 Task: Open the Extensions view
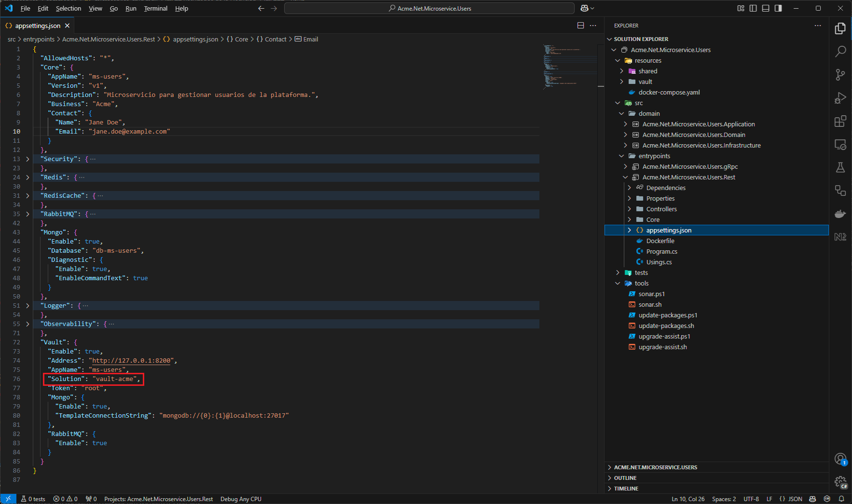[x=840, y=121]
